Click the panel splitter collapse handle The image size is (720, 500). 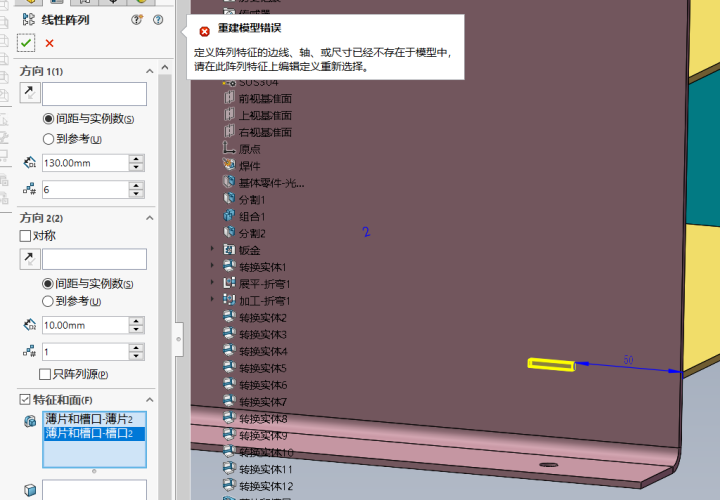tap(179, 339)
